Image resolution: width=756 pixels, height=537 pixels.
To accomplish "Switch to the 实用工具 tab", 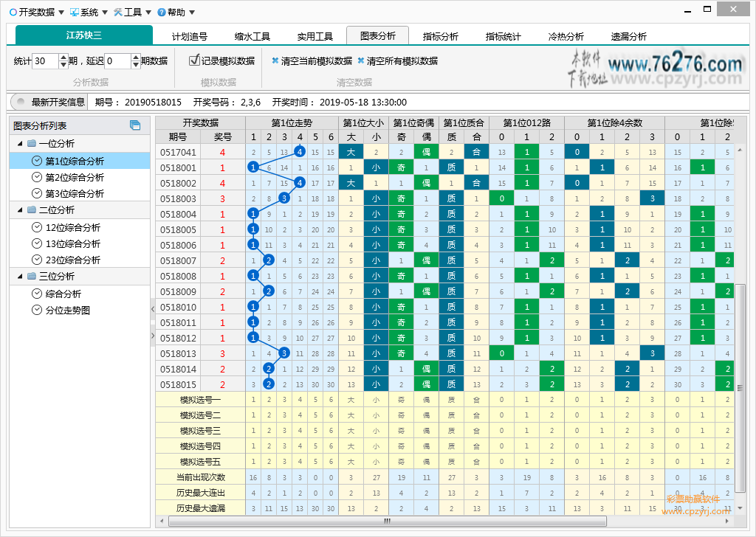I will (315, 36).
